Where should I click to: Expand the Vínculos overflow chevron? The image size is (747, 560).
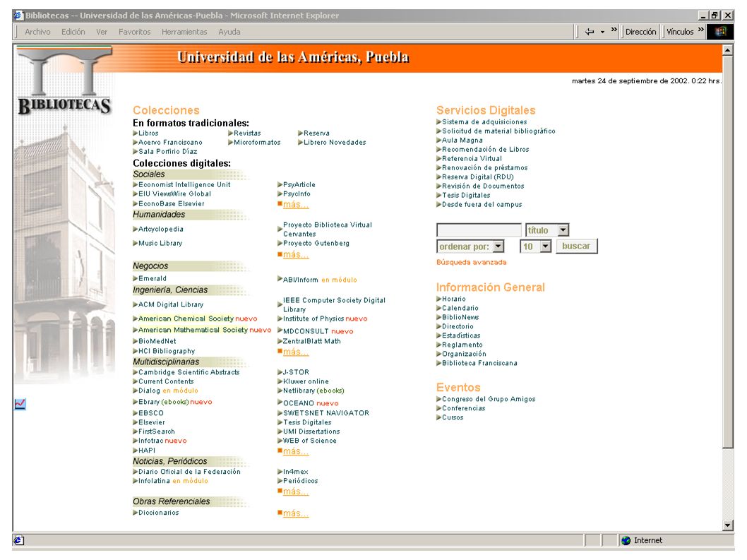tap(701, 30)
